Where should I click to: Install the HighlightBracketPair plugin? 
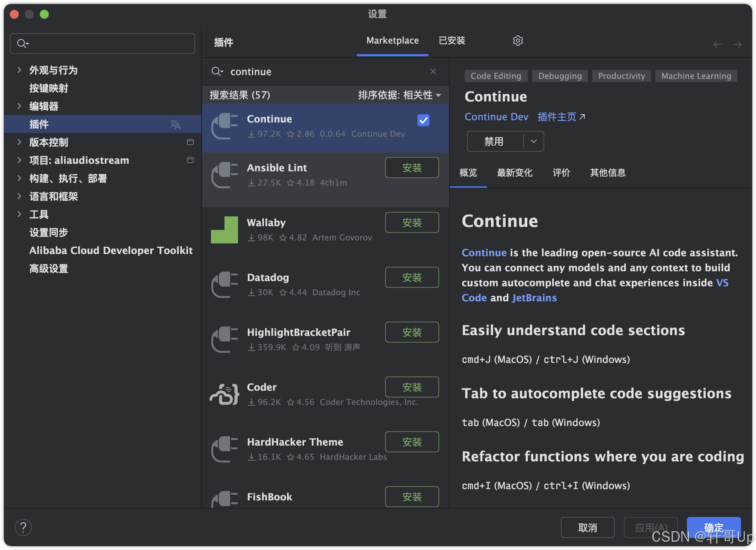coord(412,332)
